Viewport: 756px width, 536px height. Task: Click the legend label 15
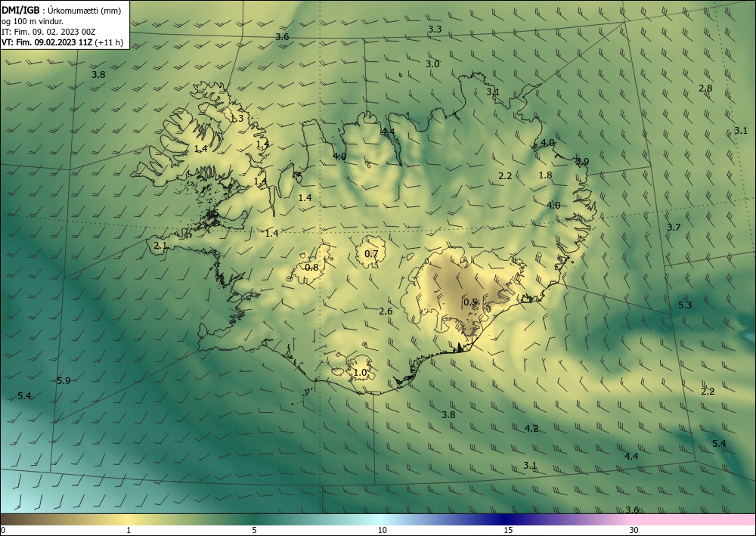[x=508, y=531]
